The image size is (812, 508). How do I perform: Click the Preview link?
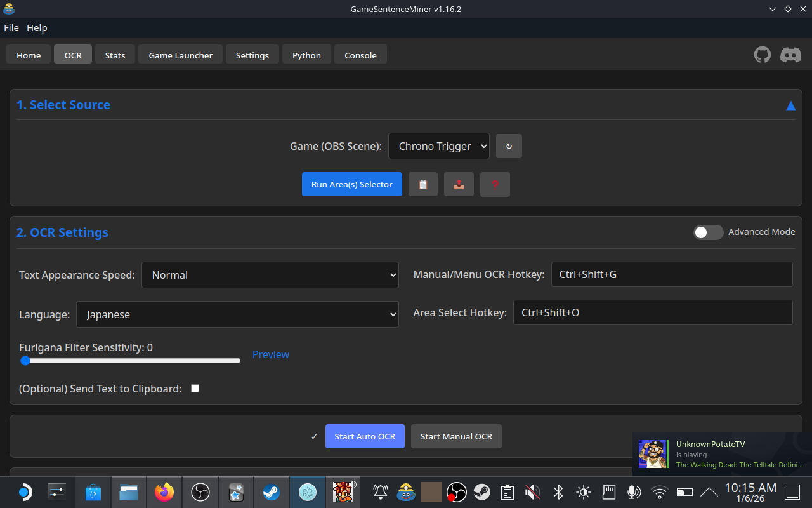tap(270, 354)
